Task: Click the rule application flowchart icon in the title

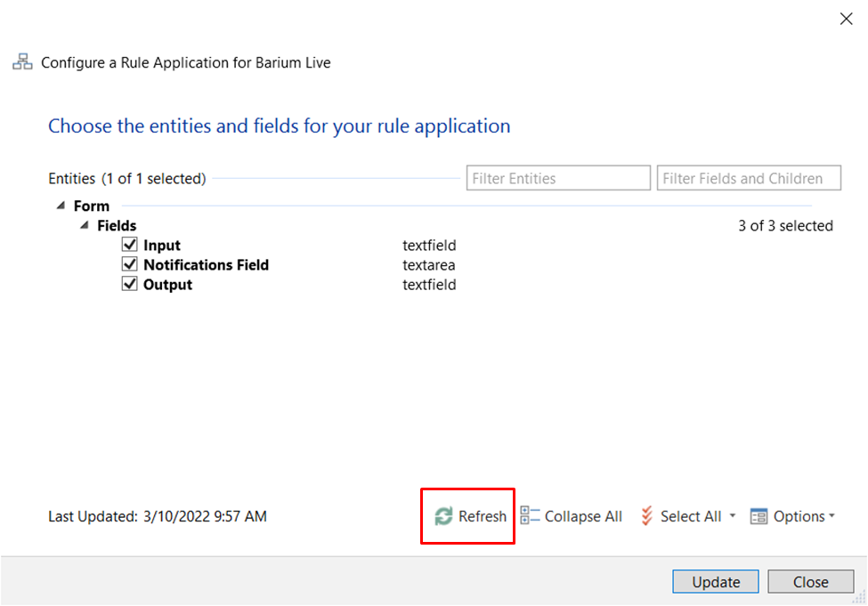Action: click(21, 62)
